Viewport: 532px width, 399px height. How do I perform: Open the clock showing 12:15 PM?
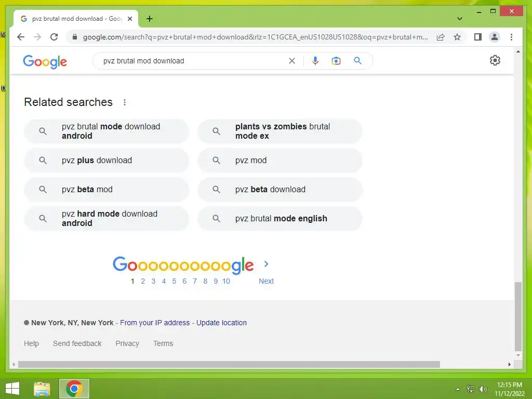click(x=509, y=389)
